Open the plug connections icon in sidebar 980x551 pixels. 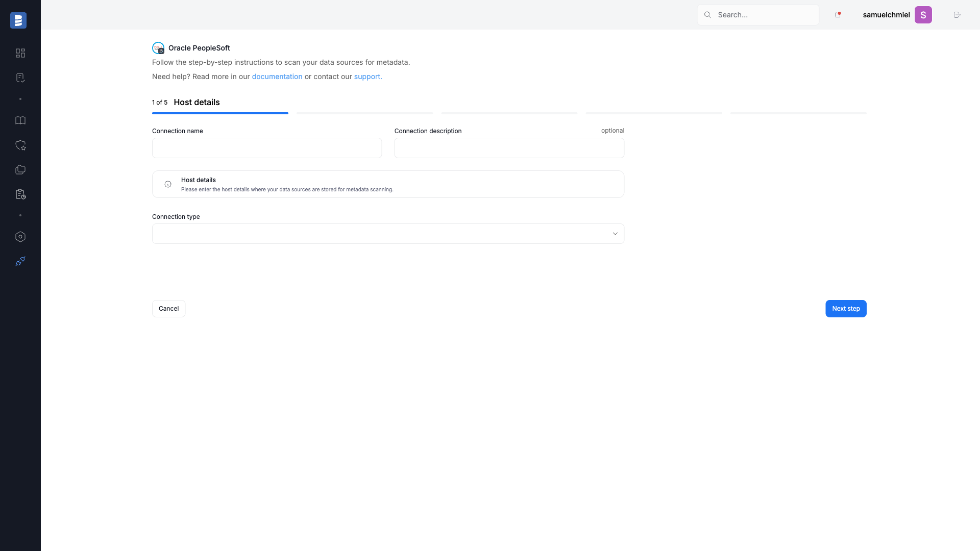[x=20, y=261]
